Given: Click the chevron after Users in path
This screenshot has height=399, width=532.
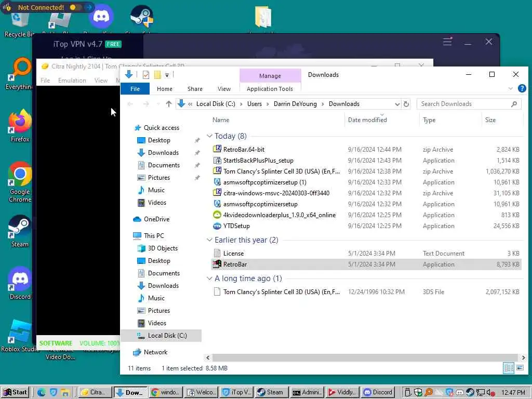Looking at the screenshot, I should tap(268, 104).
